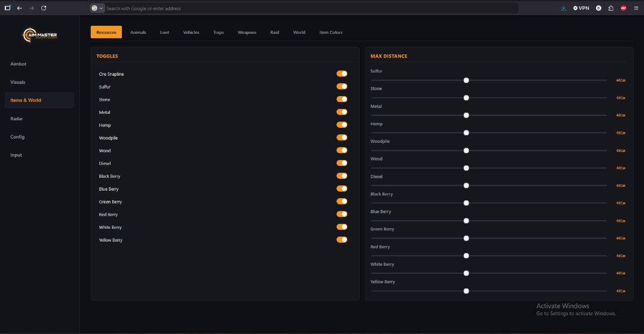
Task: Turn off the Hemp toggle
Action: 342,125
